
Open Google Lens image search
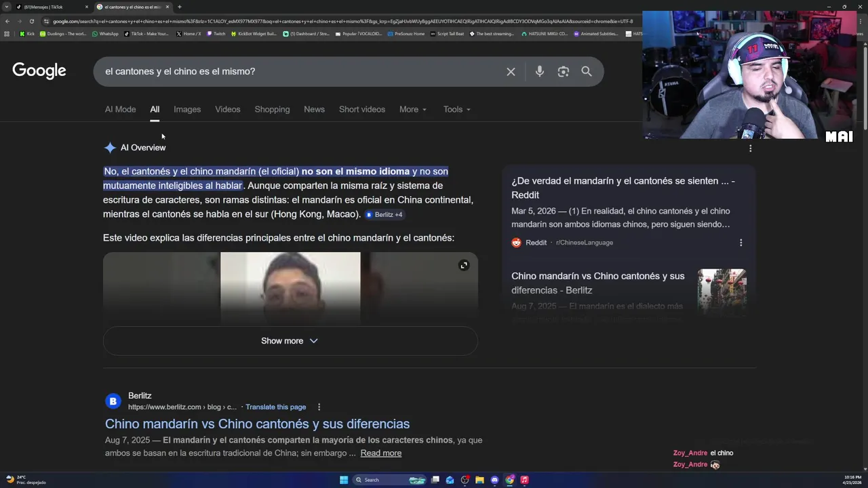(563, 71)
